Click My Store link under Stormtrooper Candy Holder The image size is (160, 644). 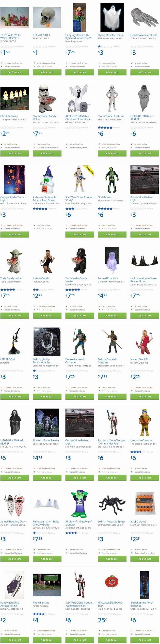coord(54,147)
